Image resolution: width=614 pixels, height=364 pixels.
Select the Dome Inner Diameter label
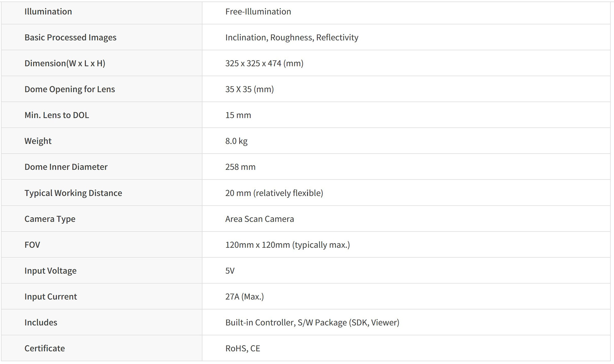click(66, 167)
